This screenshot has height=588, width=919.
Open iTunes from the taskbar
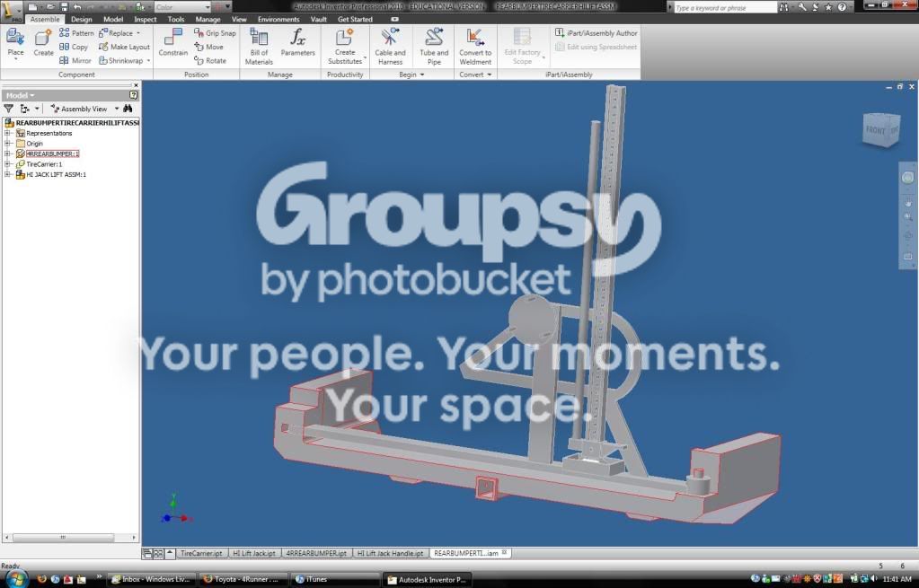coord(334,579)
